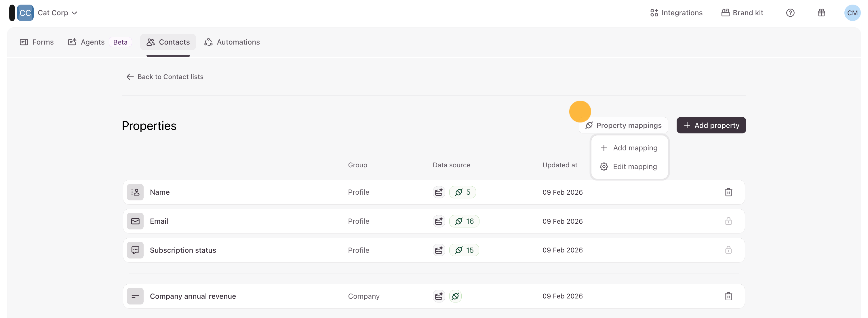Click the Email row lock icon
The width and height of the screenshot is (868, 318).
coord(728,221)
